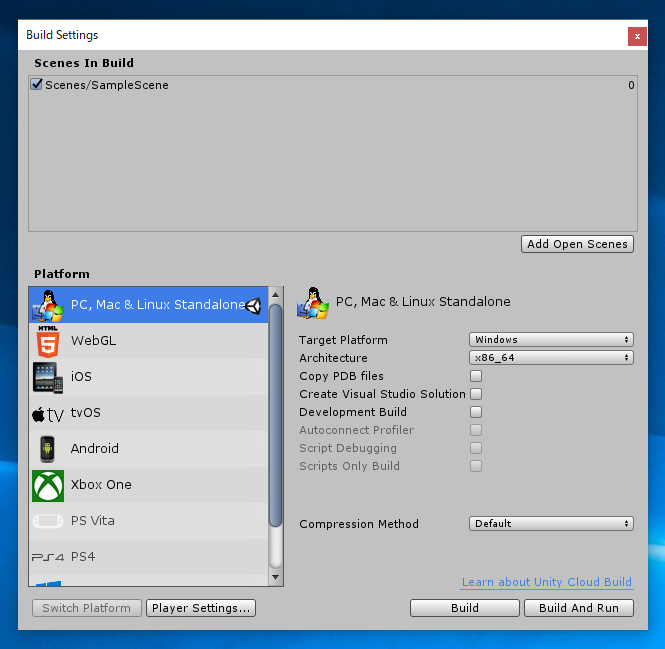Image resolution: width=665 pixels, height=649 pixels.
Task: Click the large platform icon beside settings heading
Action: pos(313,303)
